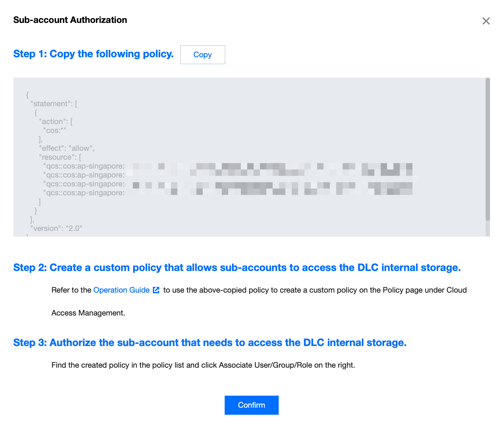Click the Step 2 heading about custom policy
This screenshot has width=504, height=430.
tap(237, 267)
